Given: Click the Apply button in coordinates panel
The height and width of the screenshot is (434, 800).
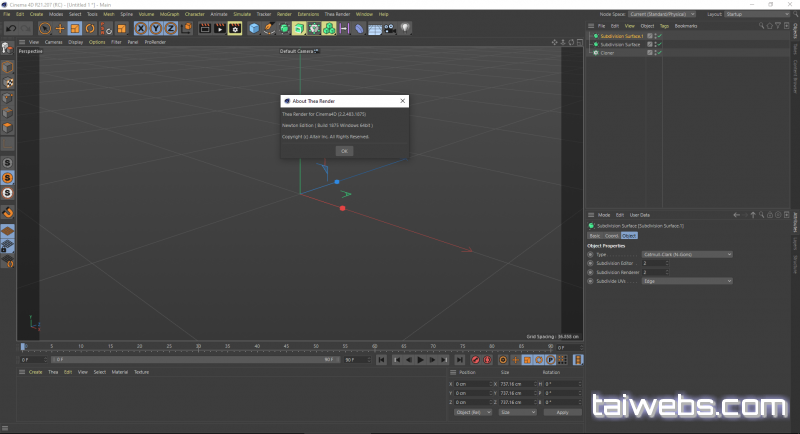Looking at the screenshot, I should [x=562, y=412].
